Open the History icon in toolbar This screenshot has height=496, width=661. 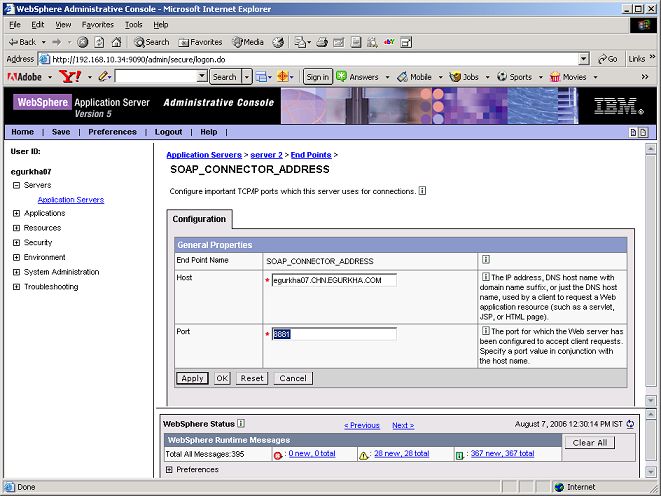[278, 42]
